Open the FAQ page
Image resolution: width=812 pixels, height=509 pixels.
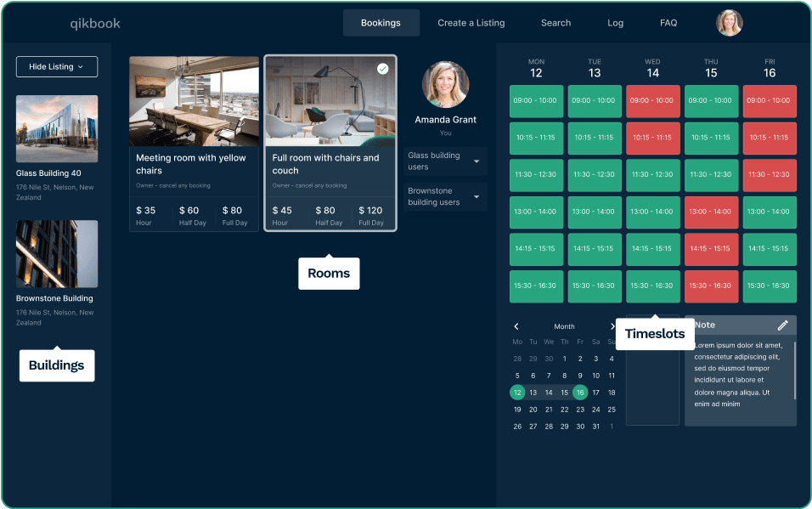668,23
